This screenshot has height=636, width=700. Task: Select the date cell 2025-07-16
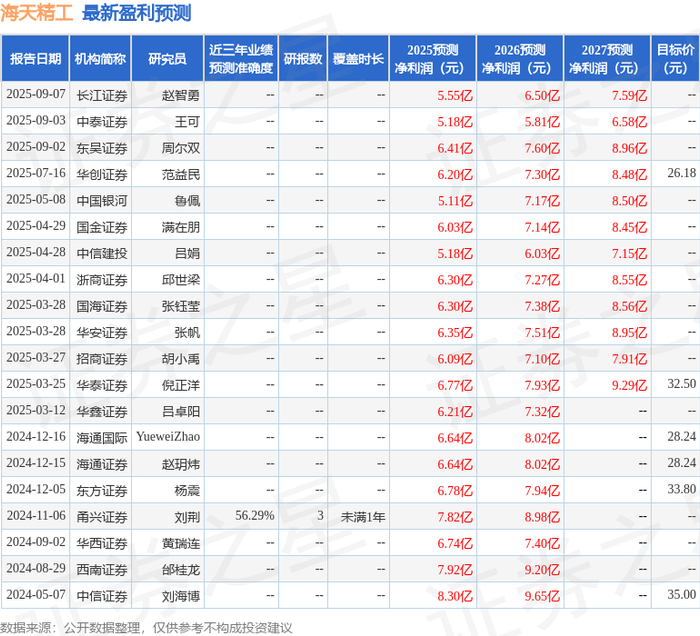tap(36, 173)
